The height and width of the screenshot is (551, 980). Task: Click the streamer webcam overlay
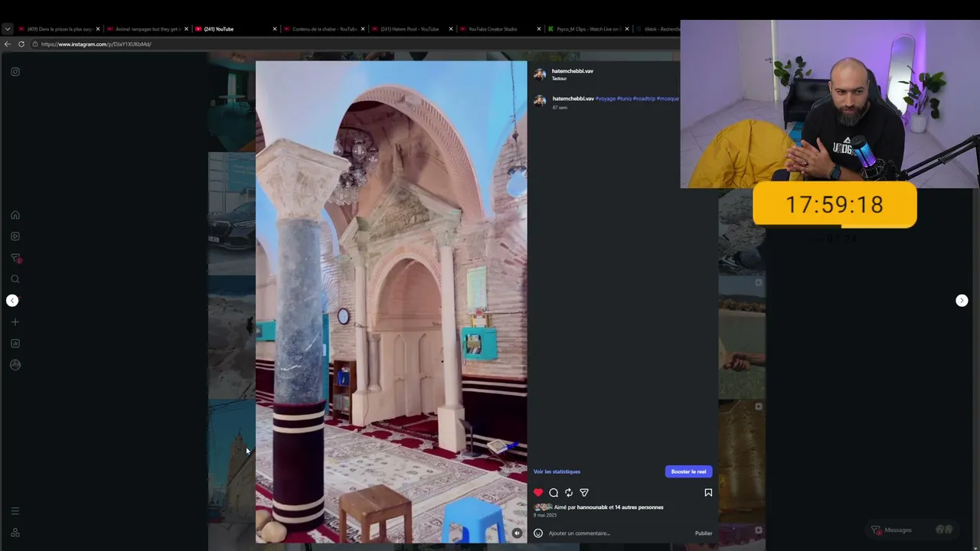pyautogui.click(x=830, y=104)
